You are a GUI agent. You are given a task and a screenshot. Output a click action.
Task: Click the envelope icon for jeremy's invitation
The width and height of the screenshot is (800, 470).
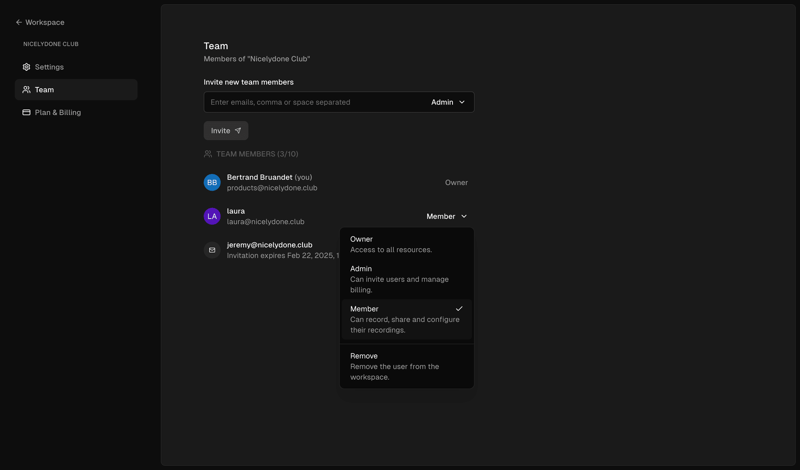pyautogui.click(x=212, y=250)
